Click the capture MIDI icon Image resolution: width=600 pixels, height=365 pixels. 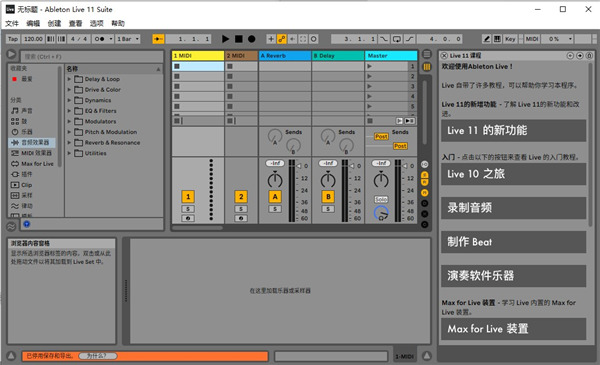click(x=303, y=39)
